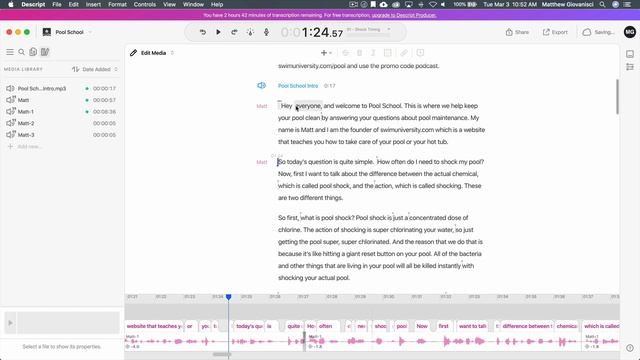This screenshot has height=360, width=640.
Task: Click the website that teaches block in timeline
Action: [154, 326]
